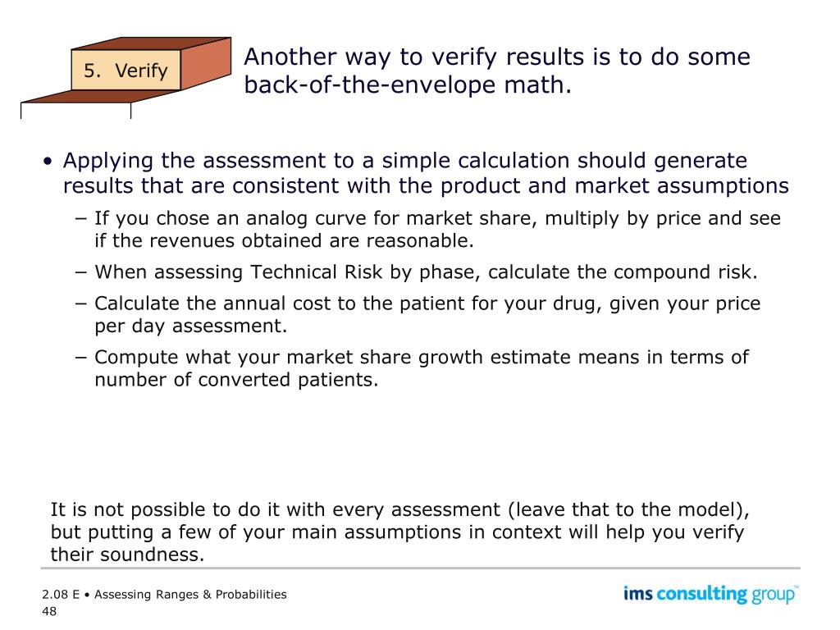
Task: Click the ims consulting group logo
Action: (x=710, y=595)
